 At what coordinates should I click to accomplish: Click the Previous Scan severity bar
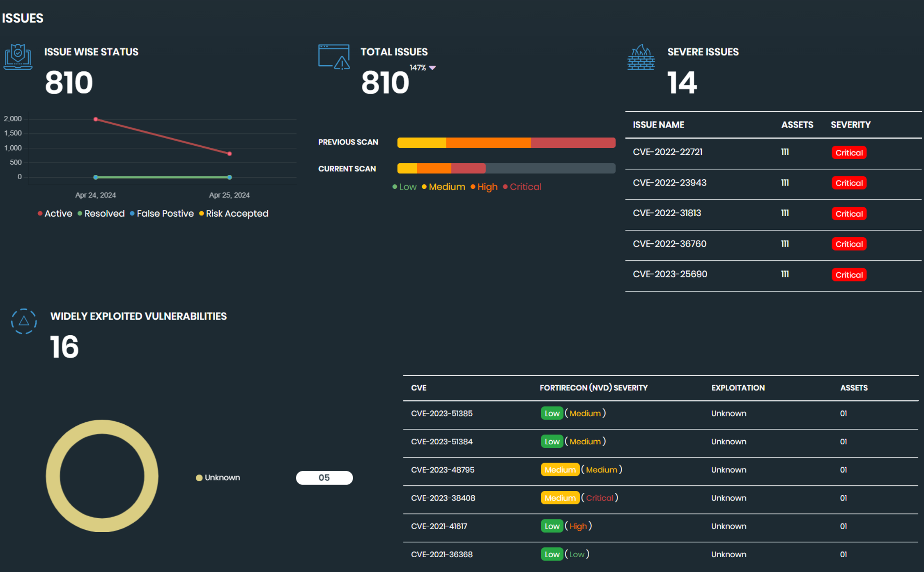tap(506, 142)
